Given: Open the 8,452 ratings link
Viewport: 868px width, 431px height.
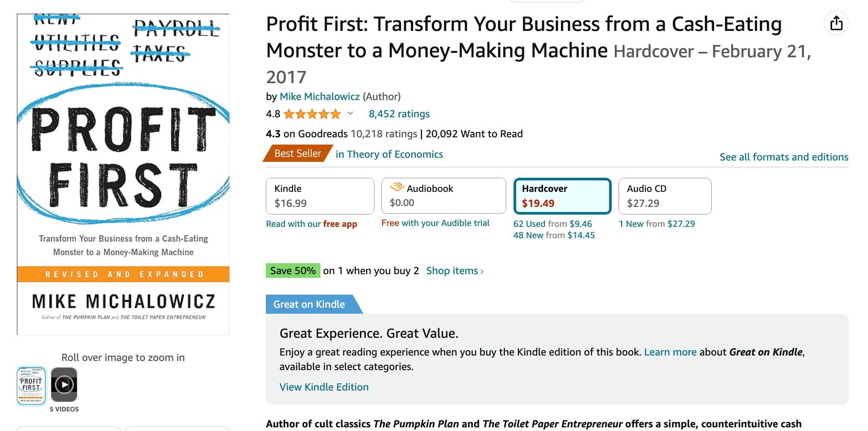Looking at the screenshot, I should pyautogui.click(x=399, y=114).
